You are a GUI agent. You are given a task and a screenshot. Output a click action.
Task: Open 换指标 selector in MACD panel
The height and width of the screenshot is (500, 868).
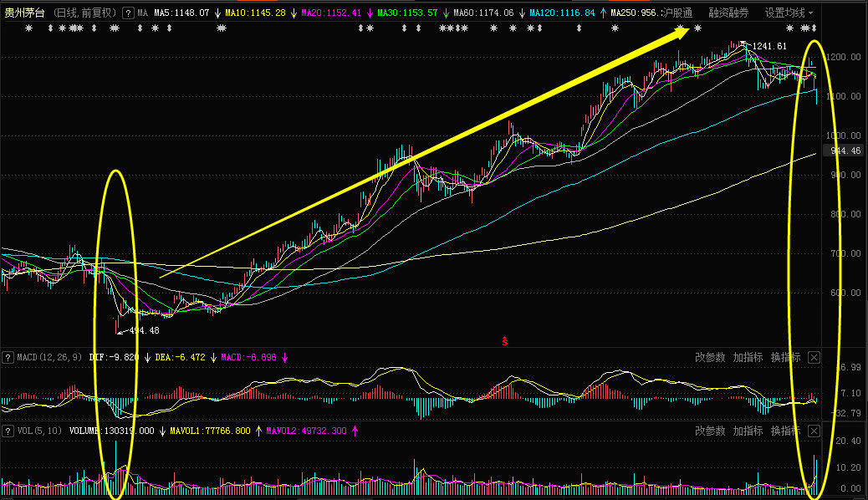click(x=785, y=358)
